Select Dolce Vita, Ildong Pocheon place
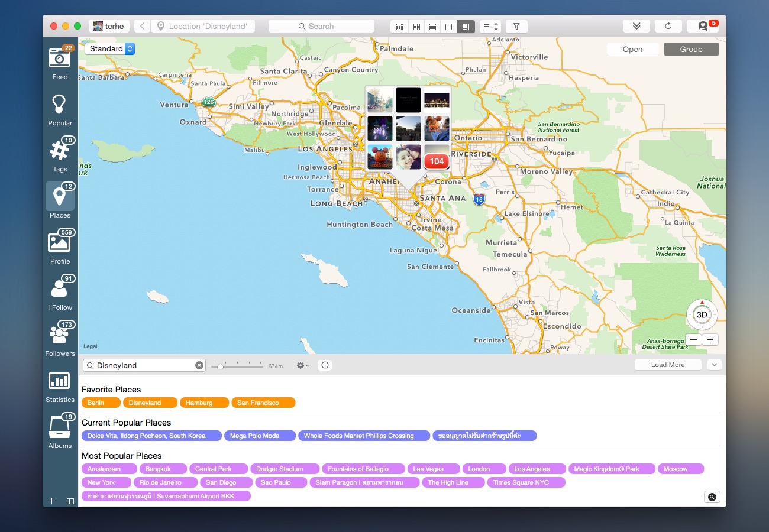 tap(151, 436)
